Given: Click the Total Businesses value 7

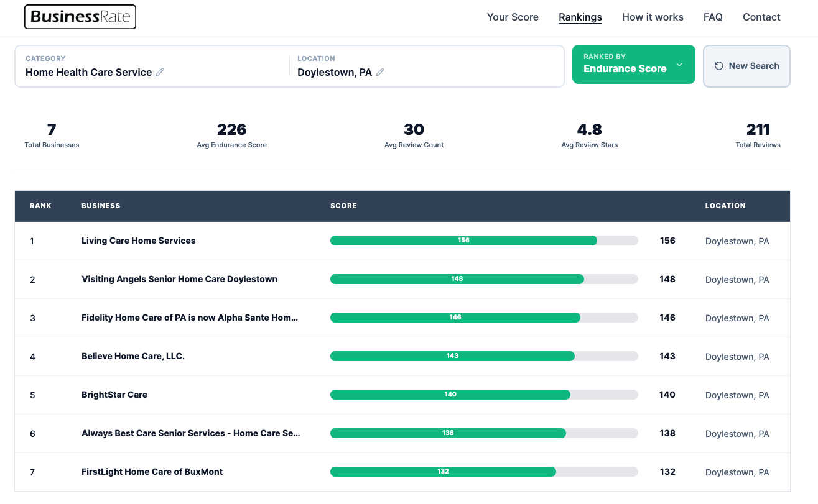Looking at the screenshot, I should click(52, 129).
